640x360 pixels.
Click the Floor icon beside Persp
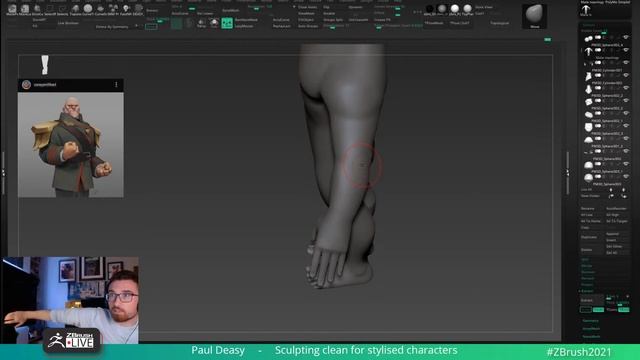(214, 23)
